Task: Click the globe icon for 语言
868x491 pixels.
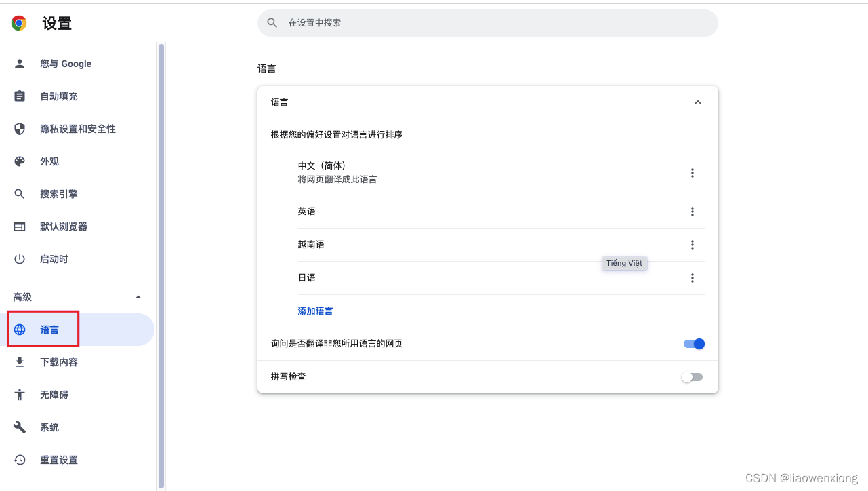Action: coord(20,330)
